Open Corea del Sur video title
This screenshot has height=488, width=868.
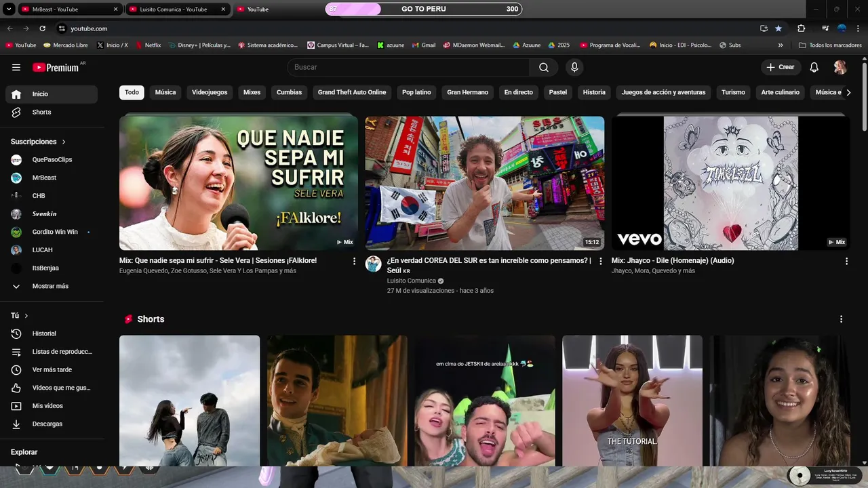point(489,265)
